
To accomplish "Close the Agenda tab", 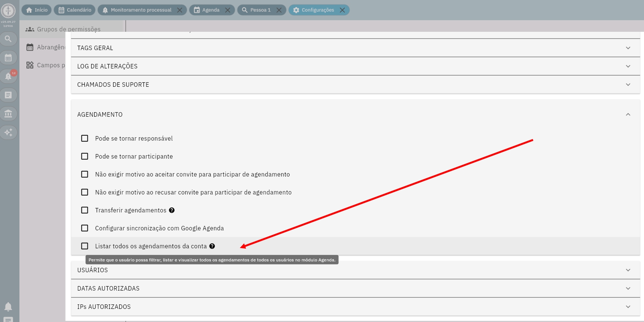I will click(228, 10).
